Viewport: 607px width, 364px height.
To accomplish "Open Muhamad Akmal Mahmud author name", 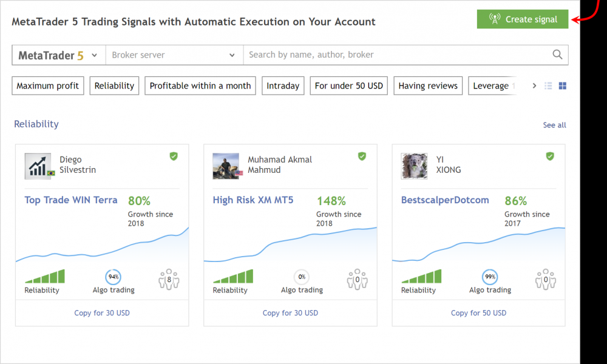I will [279, 164].
